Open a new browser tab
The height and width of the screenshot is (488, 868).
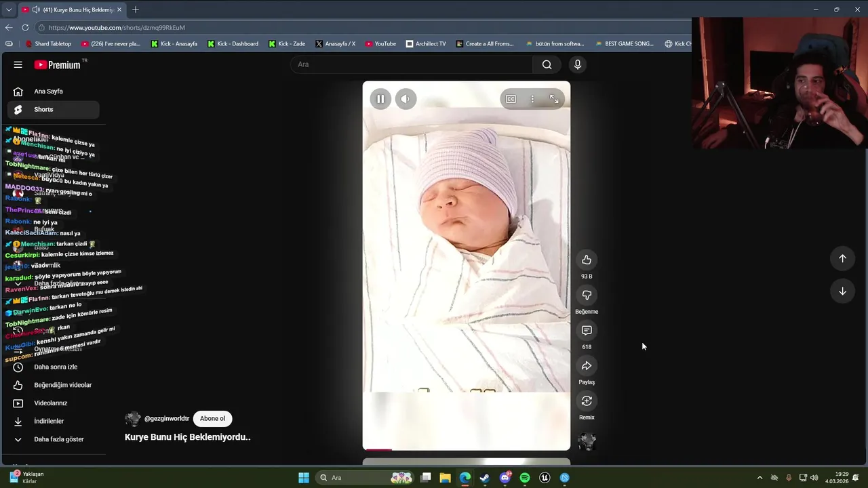pos(136,9)
